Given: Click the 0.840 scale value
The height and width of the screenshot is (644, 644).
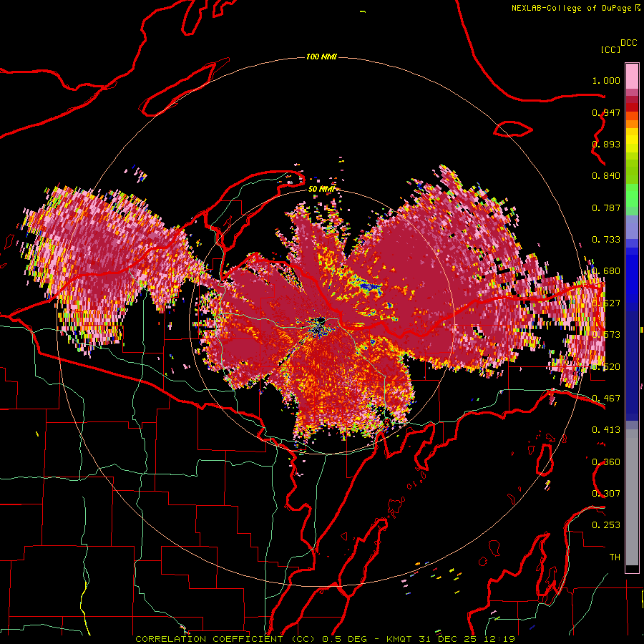Looking at the screenshot, I should pos(606,176).
